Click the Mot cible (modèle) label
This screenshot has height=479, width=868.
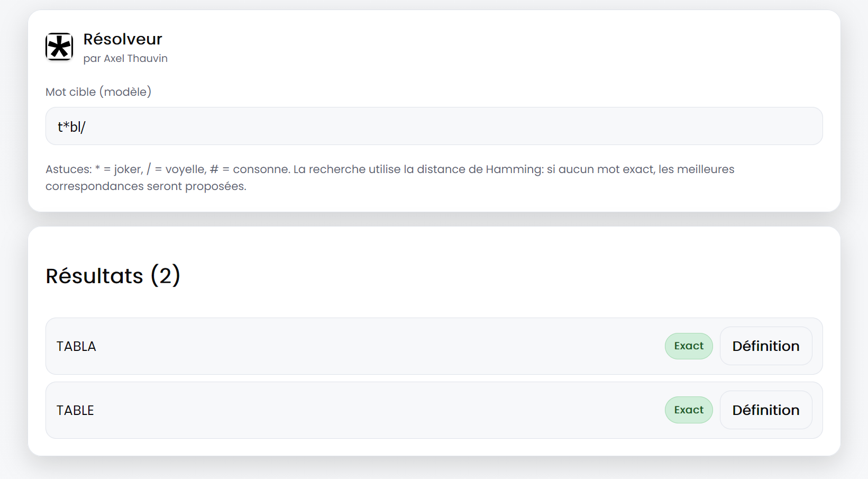point(98,92)
